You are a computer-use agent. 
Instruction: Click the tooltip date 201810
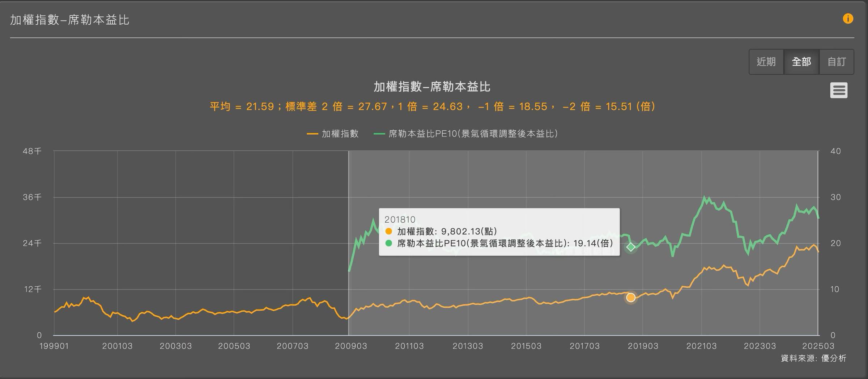400,219
